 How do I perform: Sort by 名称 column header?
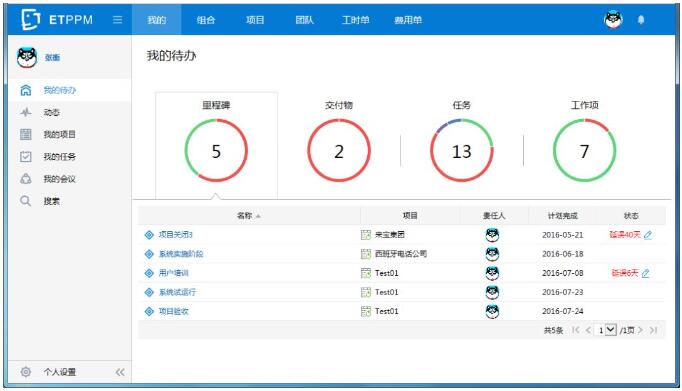click(x=248, y=215)
